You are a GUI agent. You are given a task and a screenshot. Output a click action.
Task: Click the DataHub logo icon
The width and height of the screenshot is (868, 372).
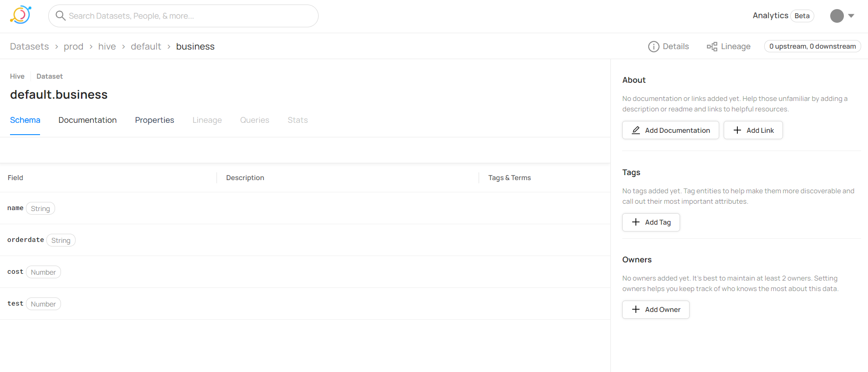(20, 15)
